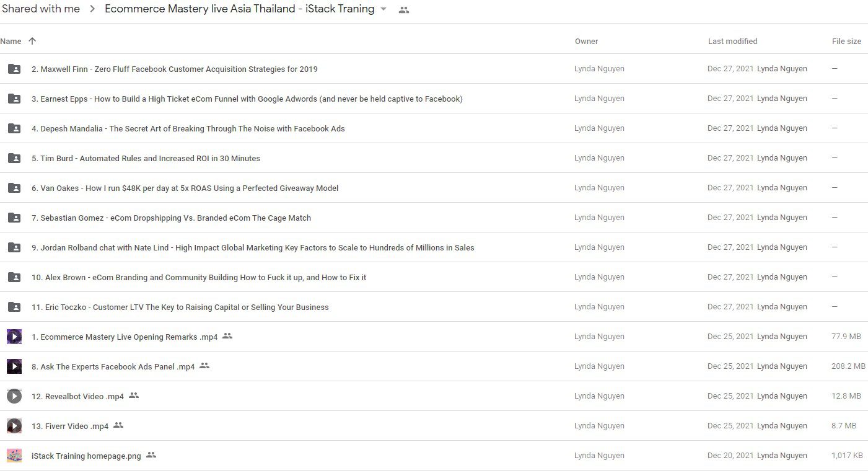The width and height of the screenshot is (868, 473).
Task: Open folder 6. Van Oakes $48K per day
Action: (185, 188)
